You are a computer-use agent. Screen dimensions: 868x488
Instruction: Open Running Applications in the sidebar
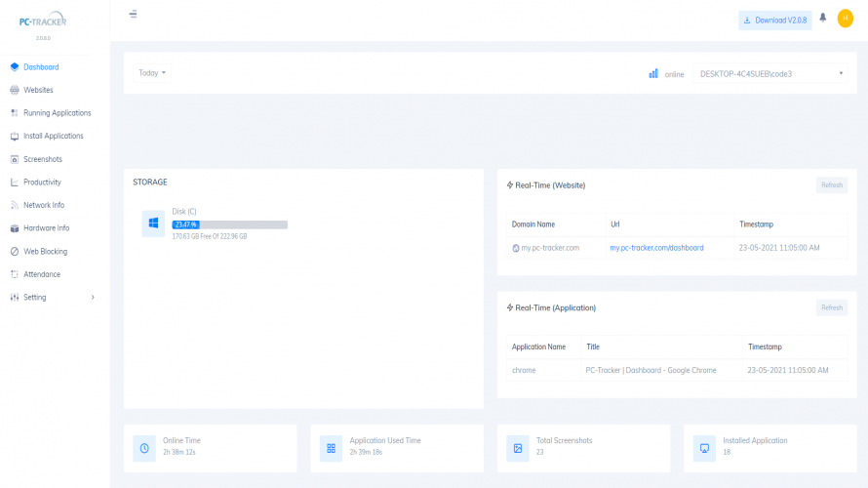pos(57,113)
